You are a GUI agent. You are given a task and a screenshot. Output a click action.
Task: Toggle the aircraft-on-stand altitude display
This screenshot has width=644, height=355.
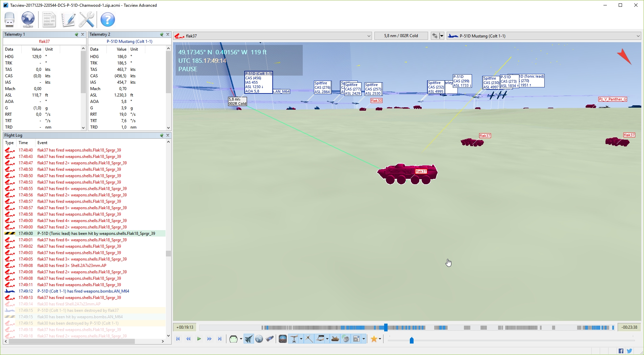(294, 339)
